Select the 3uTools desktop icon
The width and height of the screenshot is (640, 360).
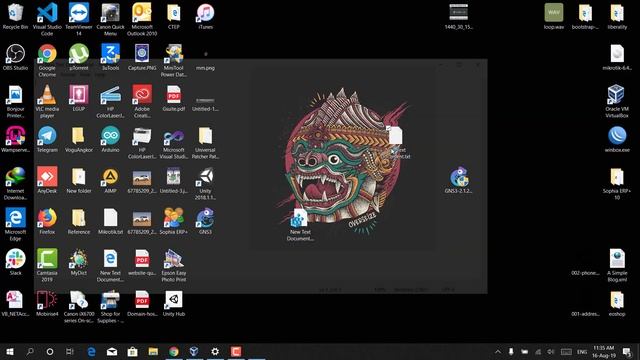[110, 57]
